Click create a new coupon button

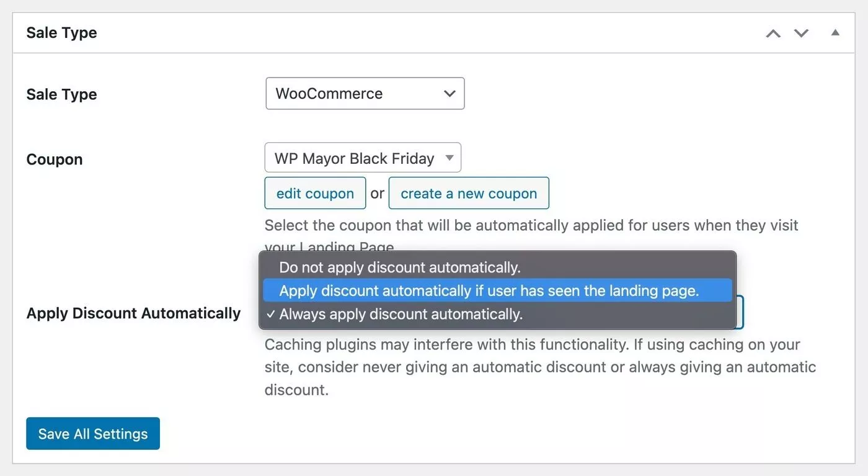point(469,193)
